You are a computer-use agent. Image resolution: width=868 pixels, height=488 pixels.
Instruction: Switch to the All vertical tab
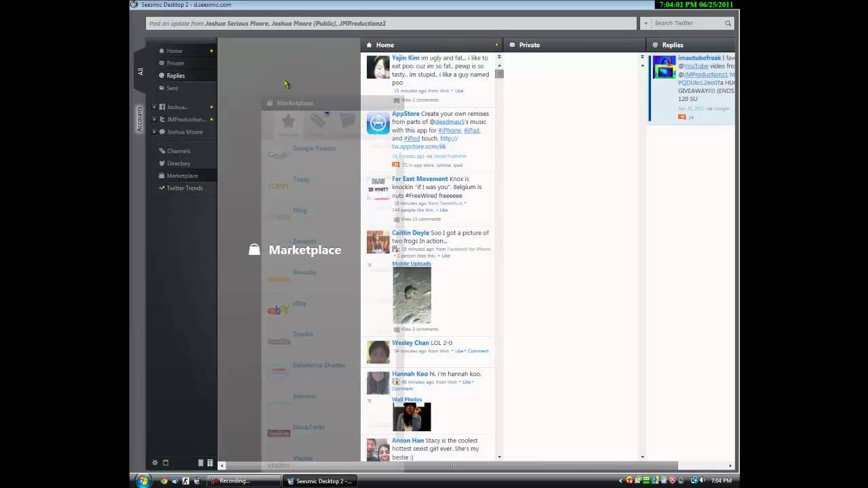[140, 71]
